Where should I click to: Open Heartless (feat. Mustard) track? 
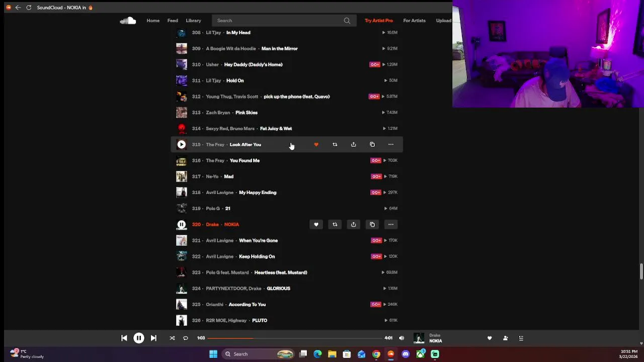pos(281,273)
